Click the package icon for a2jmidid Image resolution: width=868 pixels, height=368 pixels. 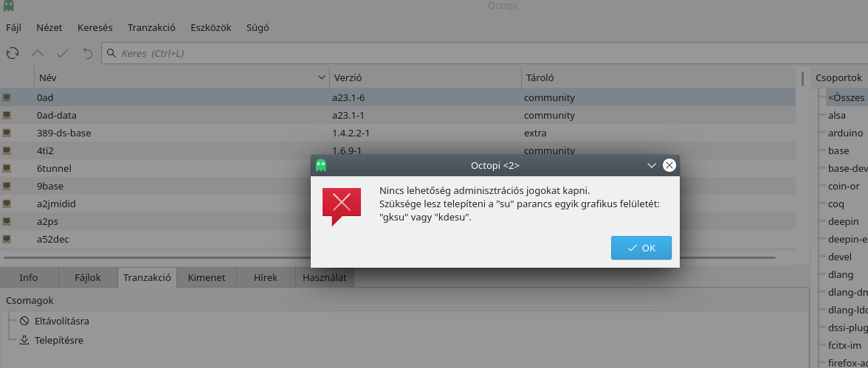(7, 204)
